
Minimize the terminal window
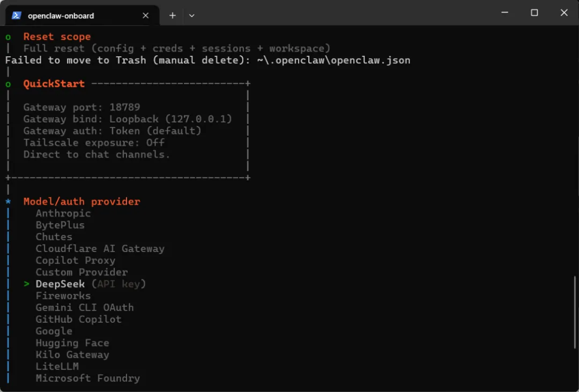(505, 12)
